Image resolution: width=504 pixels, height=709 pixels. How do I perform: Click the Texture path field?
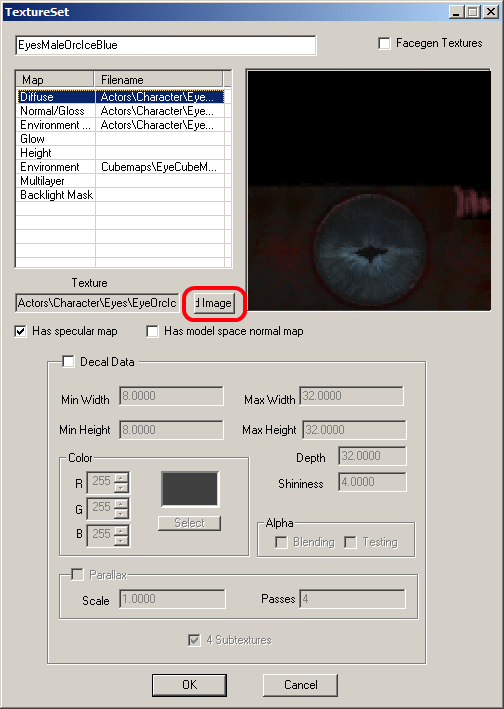point(98,303)
